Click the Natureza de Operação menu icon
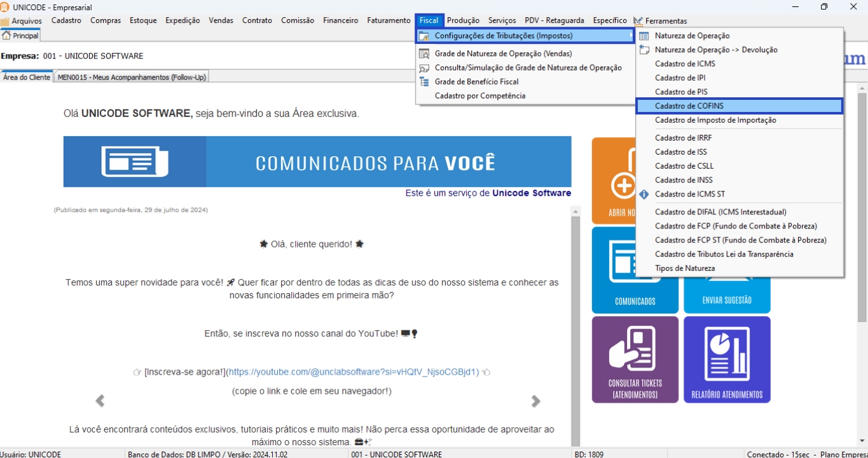 pos(644,36)
